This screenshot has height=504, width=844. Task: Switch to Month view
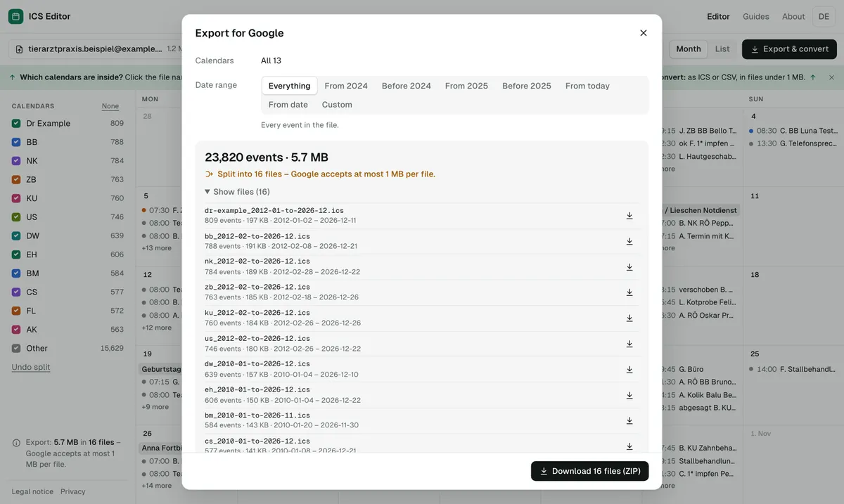pos(689,49)
